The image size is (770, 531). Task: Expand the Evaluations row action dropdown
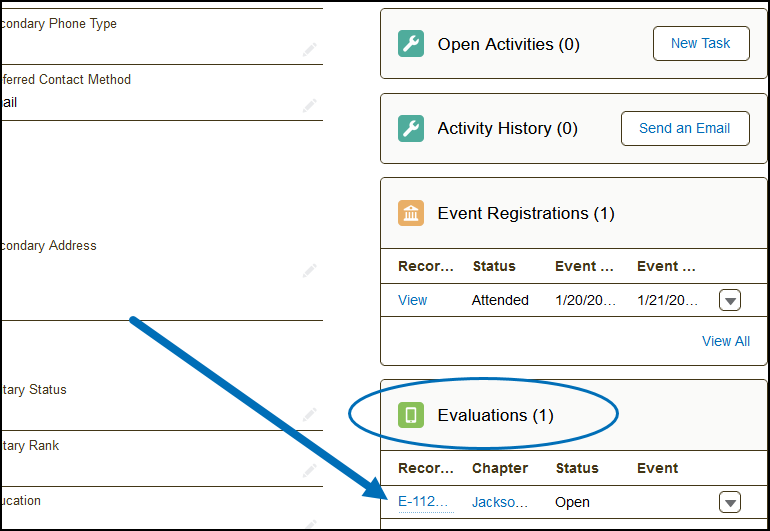click(x=730, y=502)
